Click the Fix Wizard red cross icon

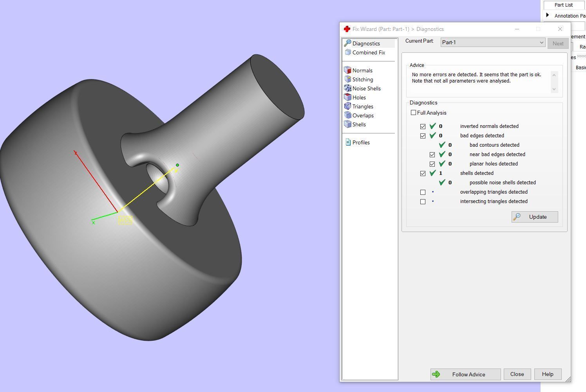(347, 29)
